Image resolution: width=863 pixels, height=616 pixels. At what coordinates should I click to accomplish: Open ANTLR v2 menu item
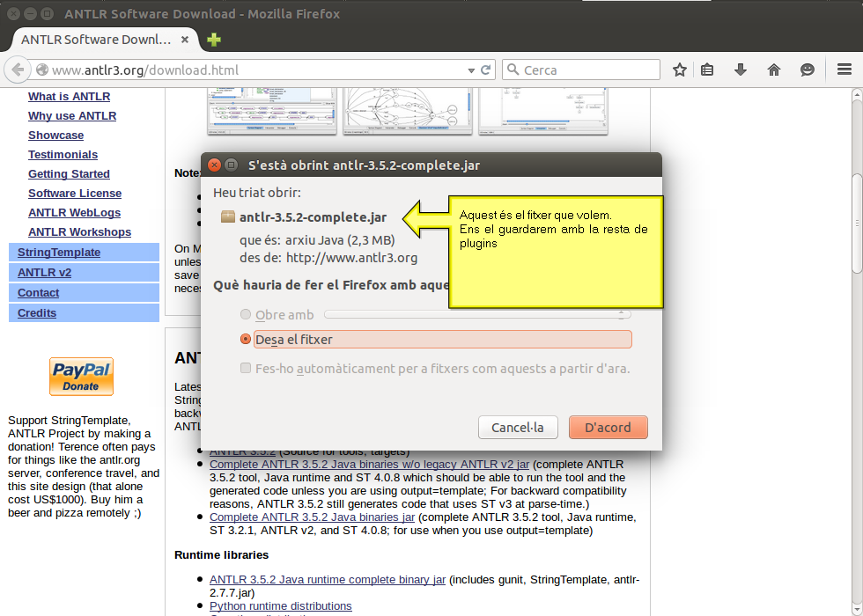[x=85, y=272]
